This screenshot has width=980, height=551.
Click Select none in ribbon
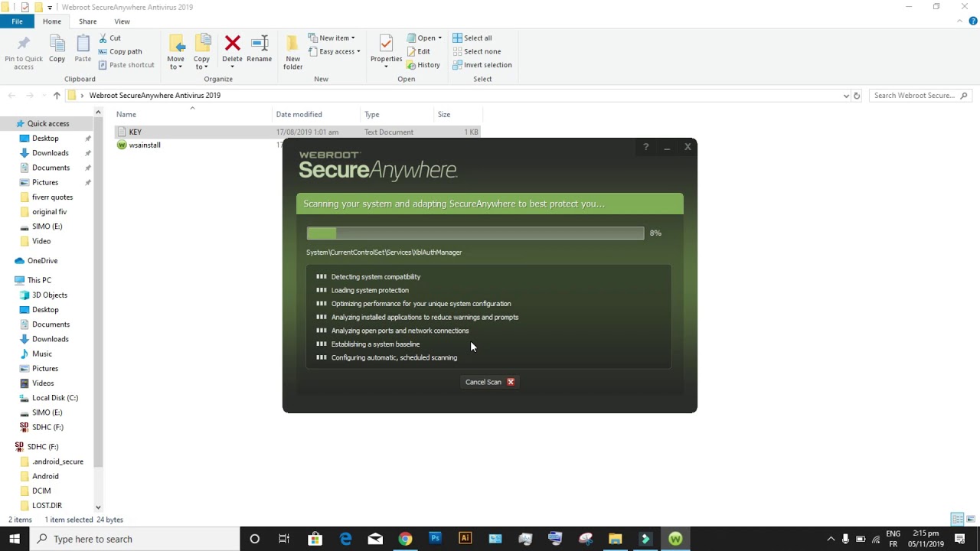click(x=476, y=51)
